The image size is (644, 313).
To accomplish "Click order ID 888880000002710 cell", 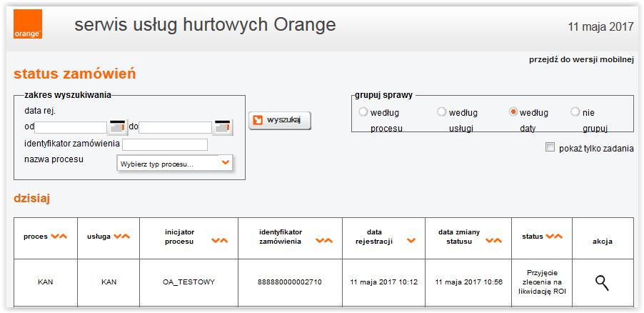I will pyautogui.click(x=290, y=282).
